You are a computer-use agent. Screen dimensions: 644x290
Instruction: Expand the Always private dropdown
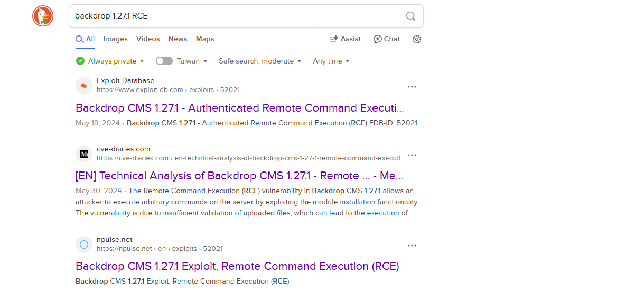click(110, 61)
